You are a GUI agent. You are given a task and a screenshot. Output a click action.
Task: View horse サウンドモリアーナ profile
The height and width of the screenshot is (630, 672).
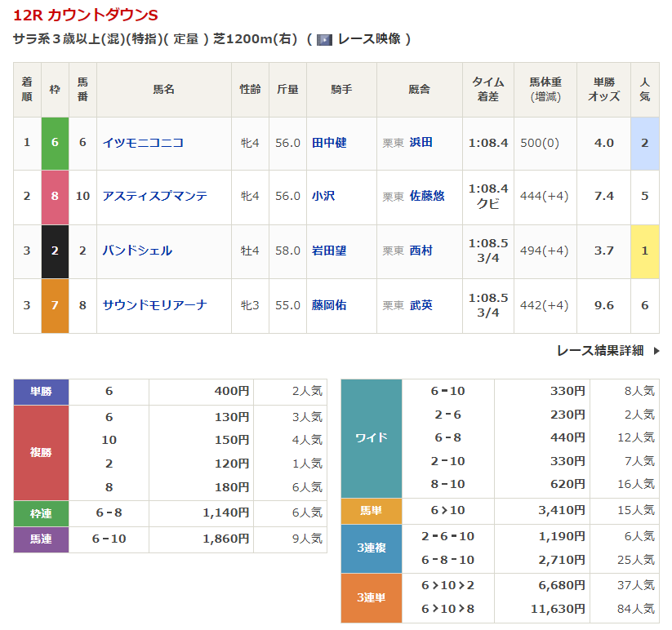[155, 305]
